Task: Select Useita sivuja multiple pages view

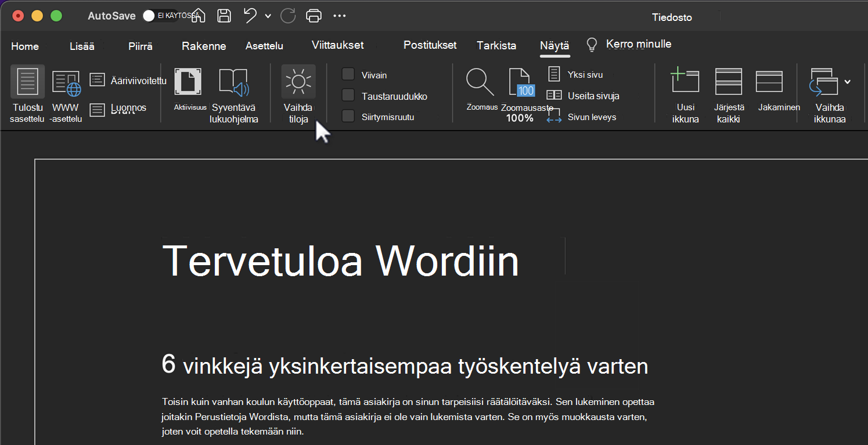Action: click(x=584, y=96)
